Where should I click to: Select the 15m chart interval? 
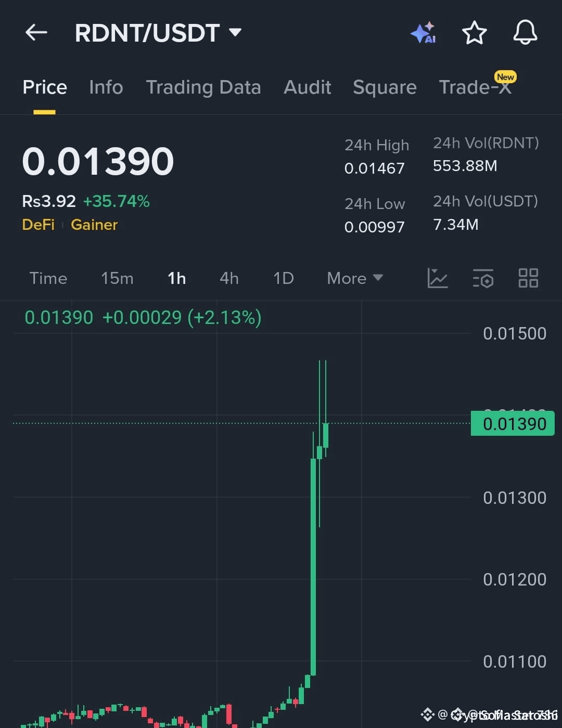tap(117, 278)
